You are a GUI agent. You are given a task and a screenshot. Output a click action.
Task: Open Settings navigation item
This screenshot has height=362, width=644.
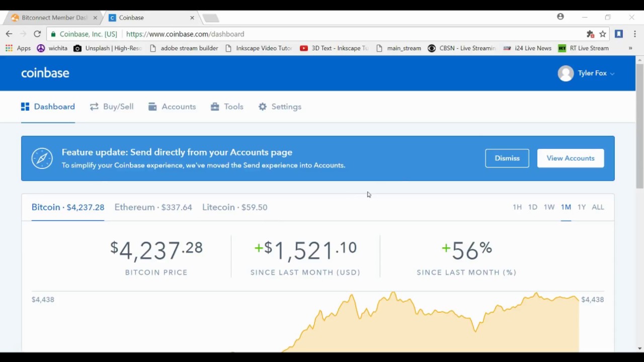280,107
